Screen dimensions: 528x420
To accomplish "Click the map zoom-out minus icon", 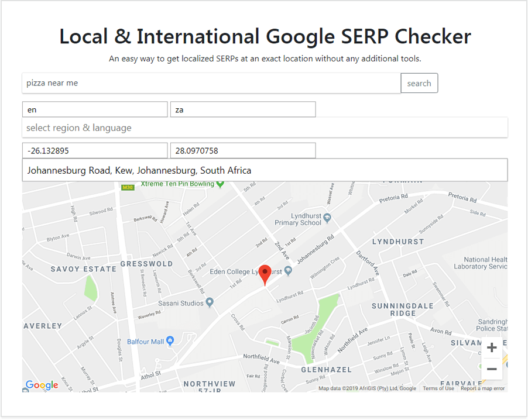I will point(492,369).
